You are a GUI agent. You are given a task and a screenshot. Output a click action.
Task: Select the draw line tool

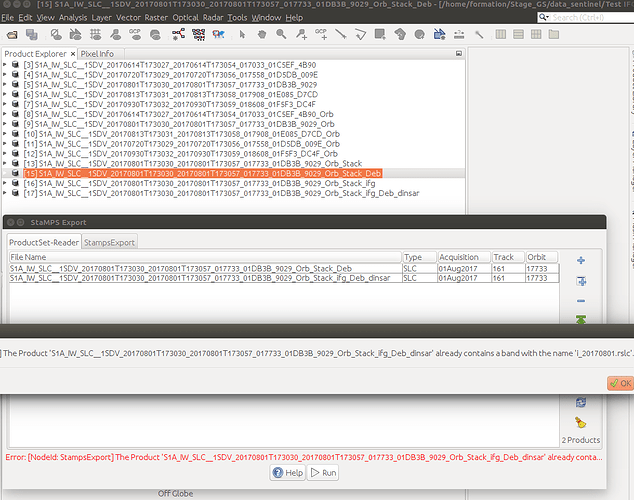(340, 35)
